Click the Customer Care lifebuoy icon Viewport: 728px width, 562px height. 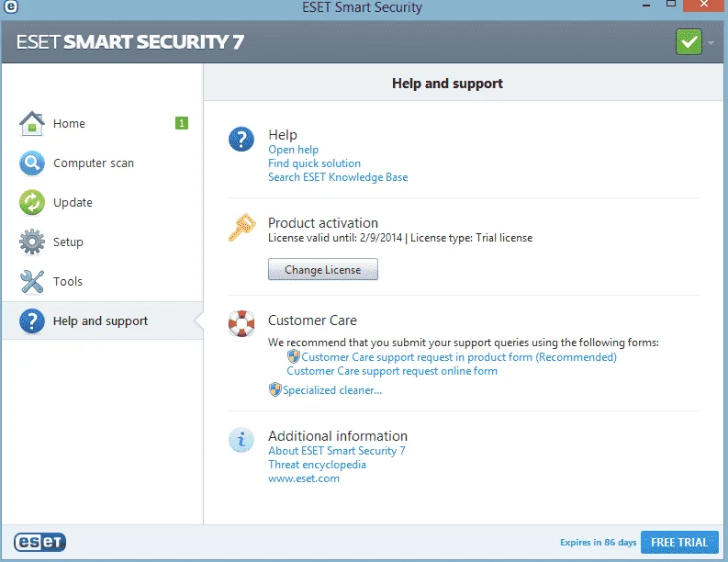(x=241, y=324)
